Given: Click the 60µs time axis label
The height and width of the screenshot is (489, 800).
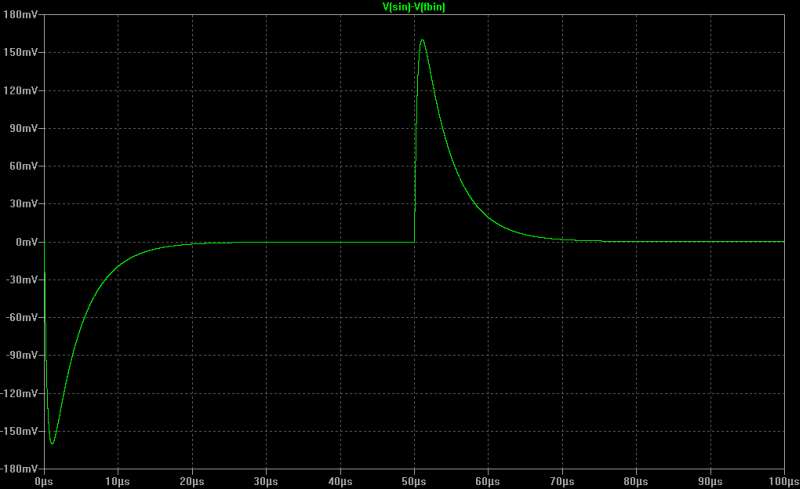Looking at the screenshot, I should pyautogui.click(x=488, y=482).
